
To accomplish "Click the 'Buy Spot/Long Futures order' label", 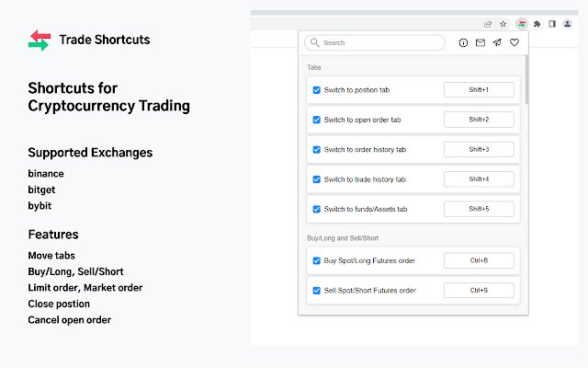I will click(369, 260).
